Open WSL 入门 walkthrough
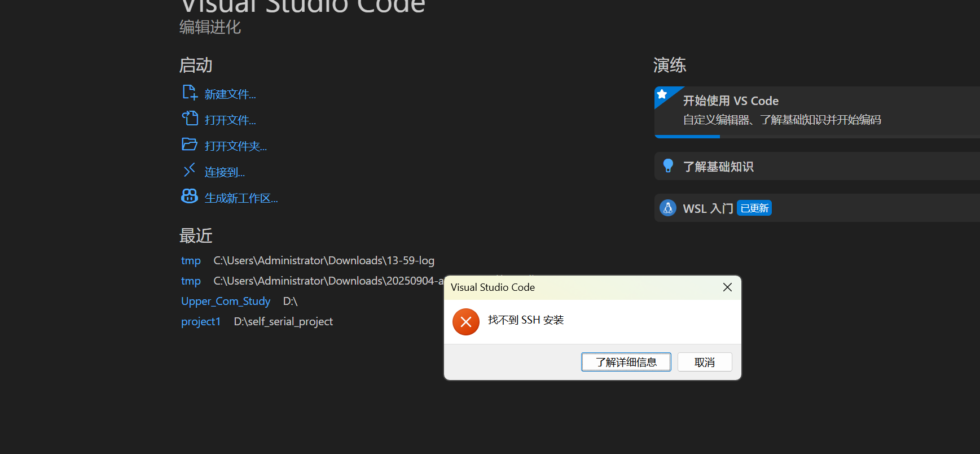The height and width of the screenshot is (454, 980). click(x=817, y=208)
